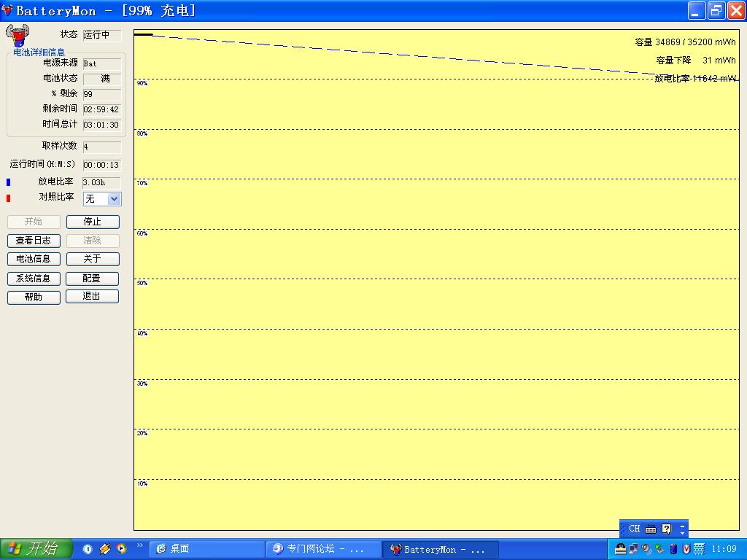Click the 剩余时间 value 02:59:42

pyautogui.click(x=102, y=109)
